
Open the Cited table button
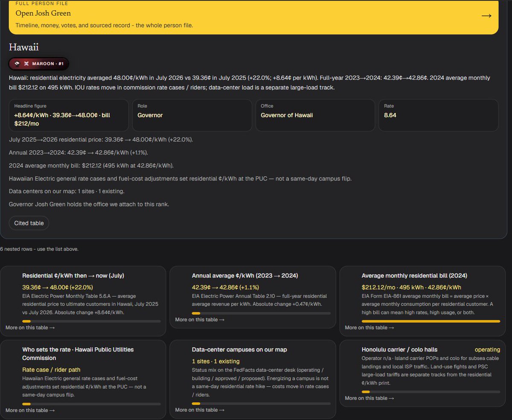[x=29, y=223]
